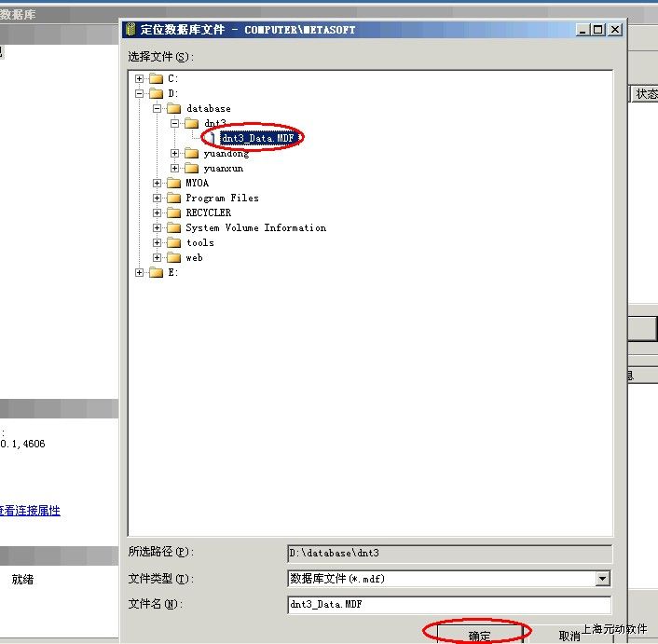The width and height of the screenshot is (658, 644).
Task: Select the database folder icon
Action: [173, 109]
